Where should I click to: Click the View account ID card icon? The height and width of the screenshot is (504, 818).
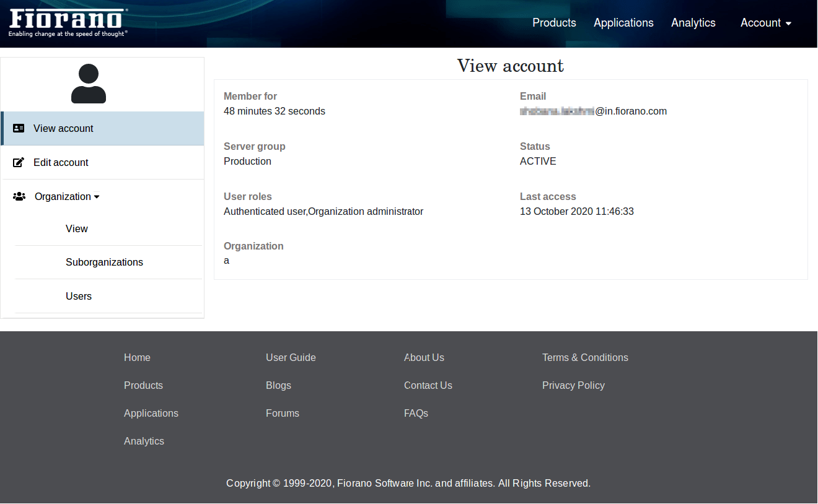point(19,128)
